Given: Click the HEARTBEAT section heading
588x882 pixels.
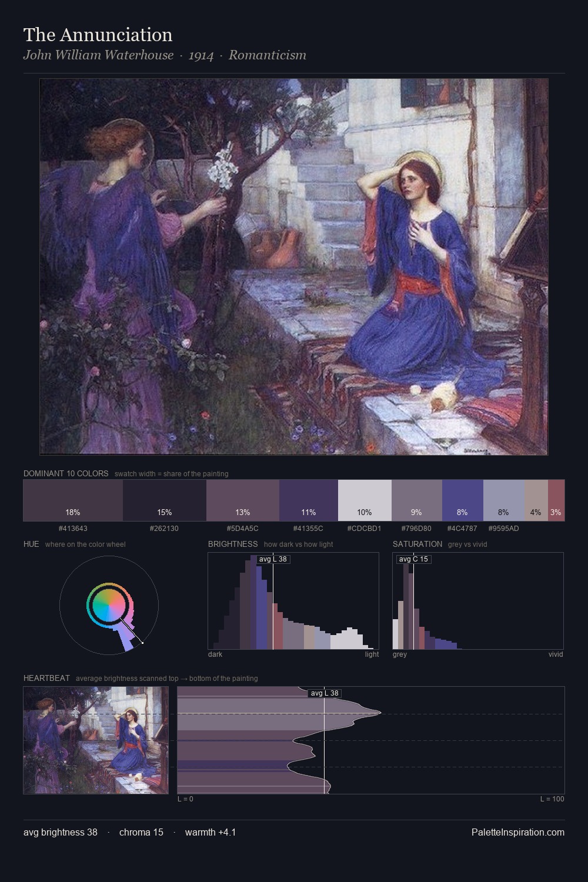Looking at the screenshot, I should [46, 678].
